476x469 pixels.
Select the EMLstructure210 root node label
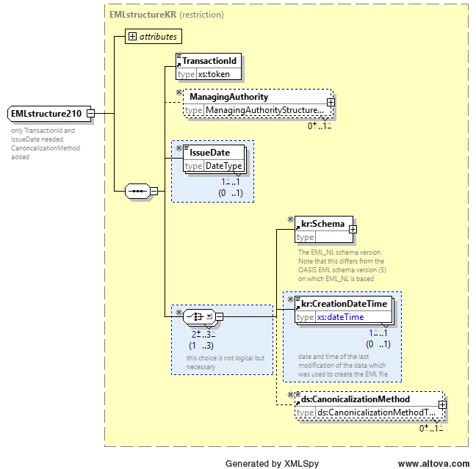[x=46, y=114]
